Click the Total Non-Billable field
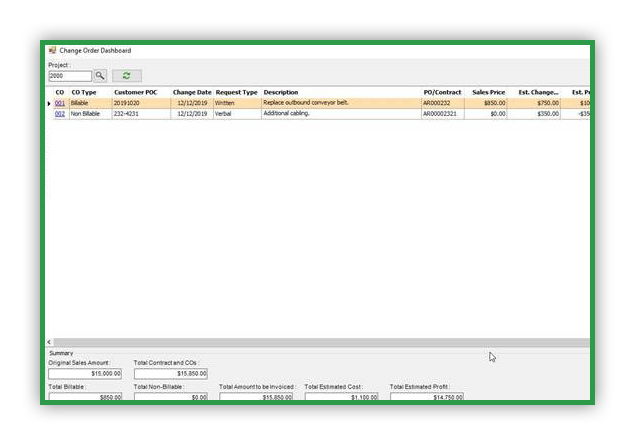 [171, 396]
